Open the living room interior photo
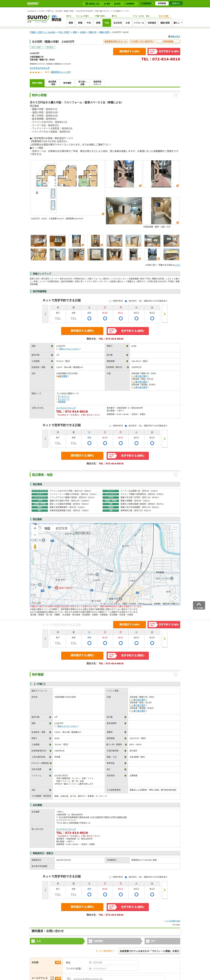210x980 pixels. pyautogui.click(x=124, y=211)
